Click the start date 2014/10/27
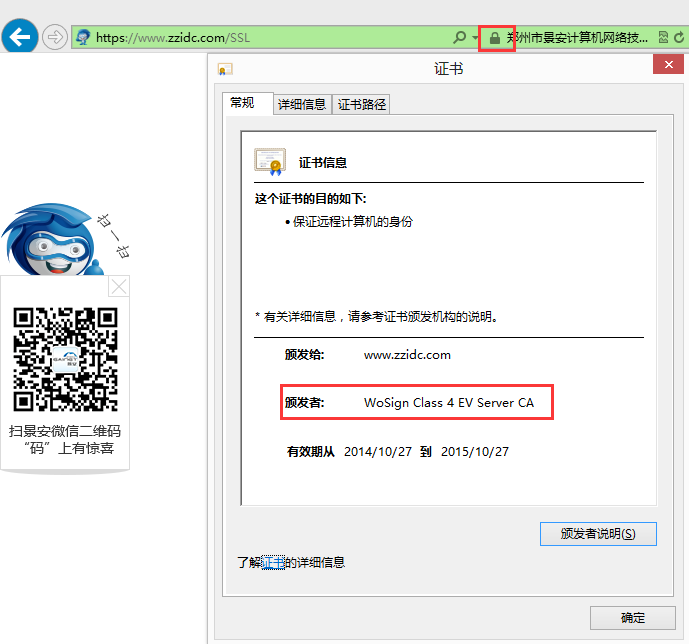 tap(378, 452)
